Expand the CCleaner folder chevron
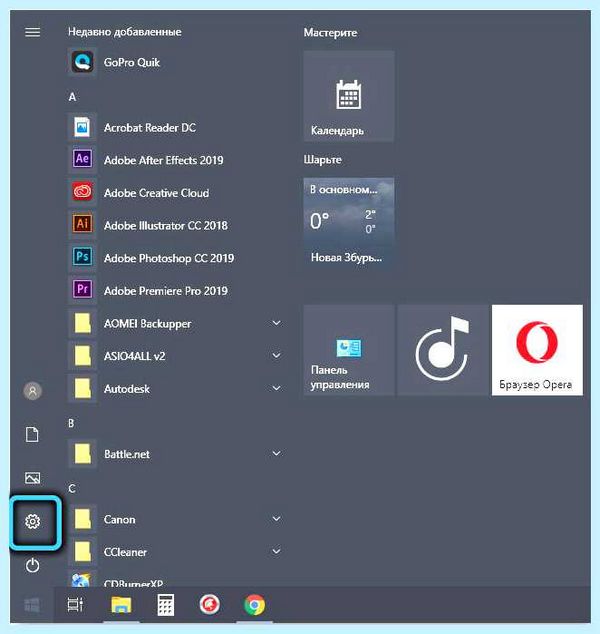 click(x=277, y=551)
